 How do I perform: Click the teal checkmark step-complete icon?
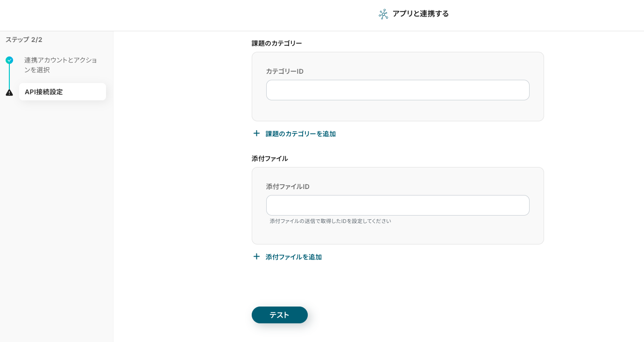point(9,60)
